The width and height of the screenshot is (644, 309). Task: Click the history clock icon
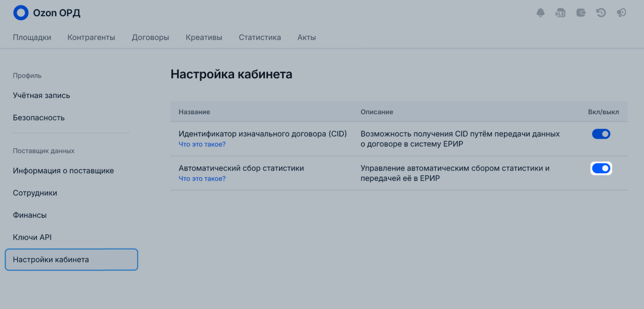click(601, 13)
